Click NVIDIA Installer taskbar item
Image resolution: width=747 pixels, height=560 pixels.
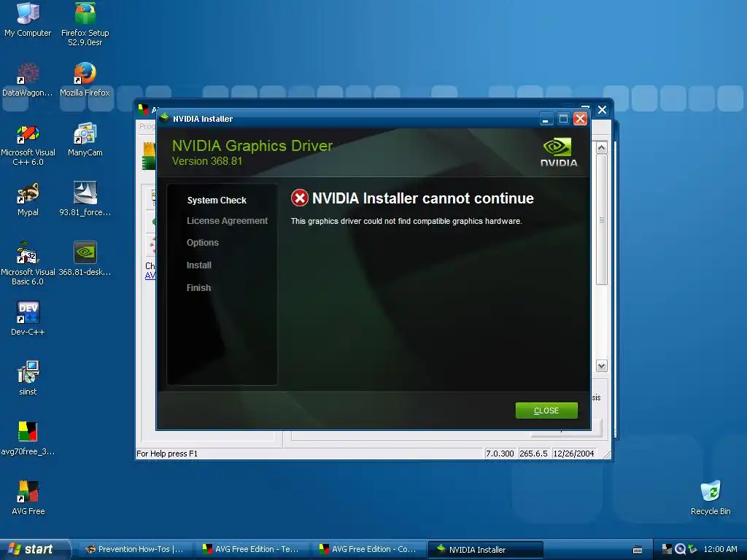coord(485,549)
